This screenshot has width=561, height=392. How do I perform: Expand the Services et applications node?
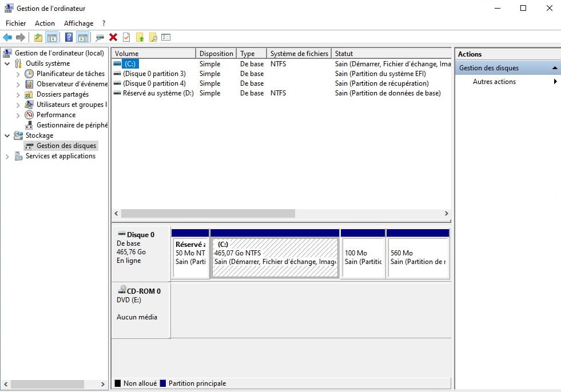pyautogui.click(x=7, y=157)
